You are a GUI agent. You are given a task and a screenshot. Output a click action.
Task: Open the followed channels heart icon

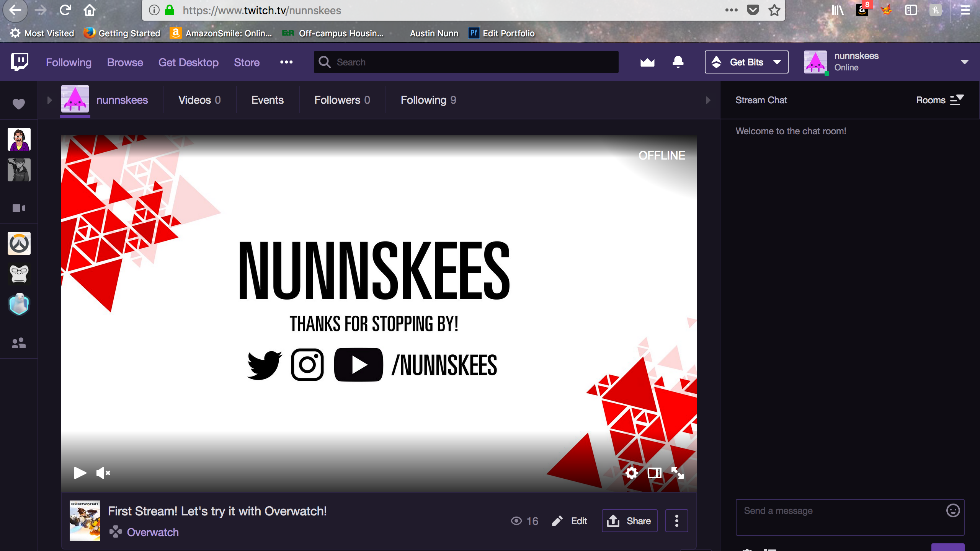pyautogui.click(x=19, y=104)
